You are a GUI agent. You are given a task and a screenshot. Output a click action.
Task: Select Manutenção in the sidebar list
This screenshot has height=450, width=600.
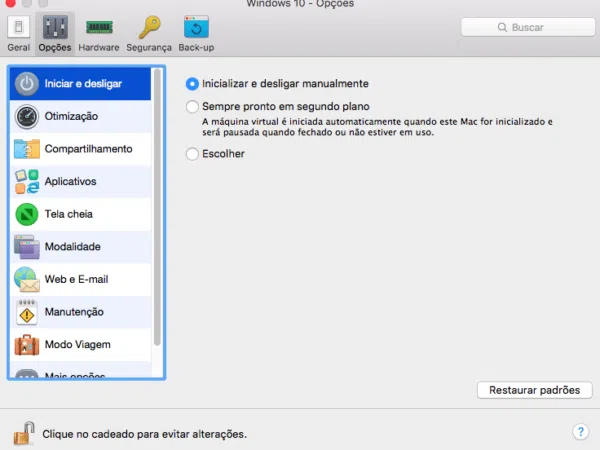coord(80,312)
